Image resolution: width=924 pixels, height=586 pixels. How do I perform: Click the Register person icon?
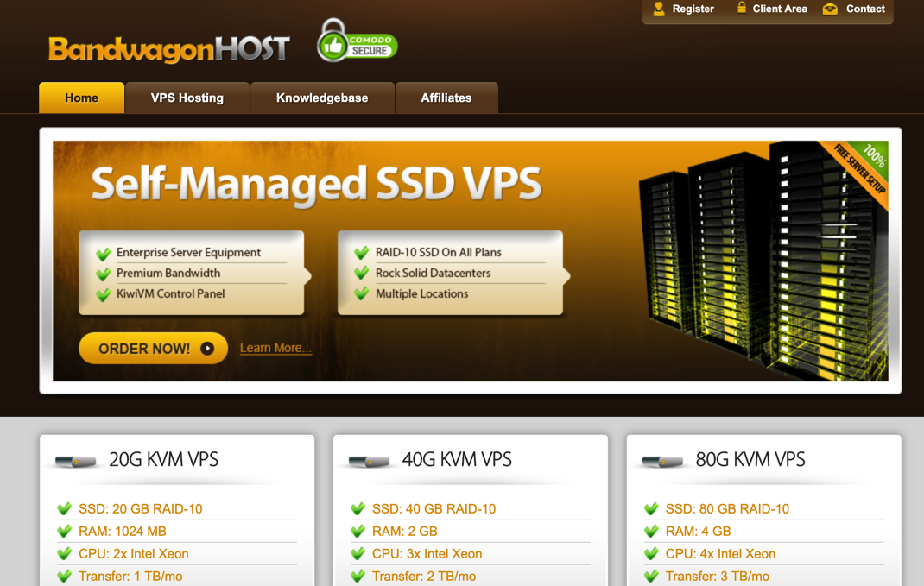click(659, 9)
